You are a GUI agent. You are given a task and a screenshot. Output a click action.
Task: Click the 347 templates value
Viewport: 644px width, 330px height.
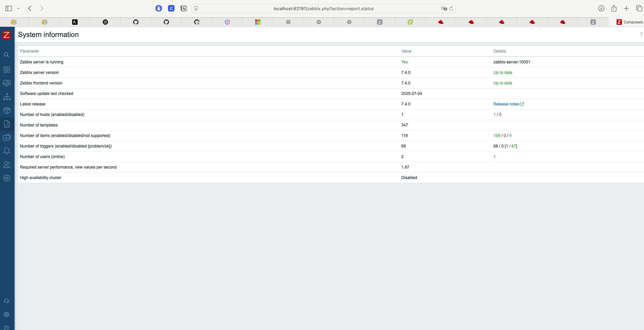(x=404, y=125)
